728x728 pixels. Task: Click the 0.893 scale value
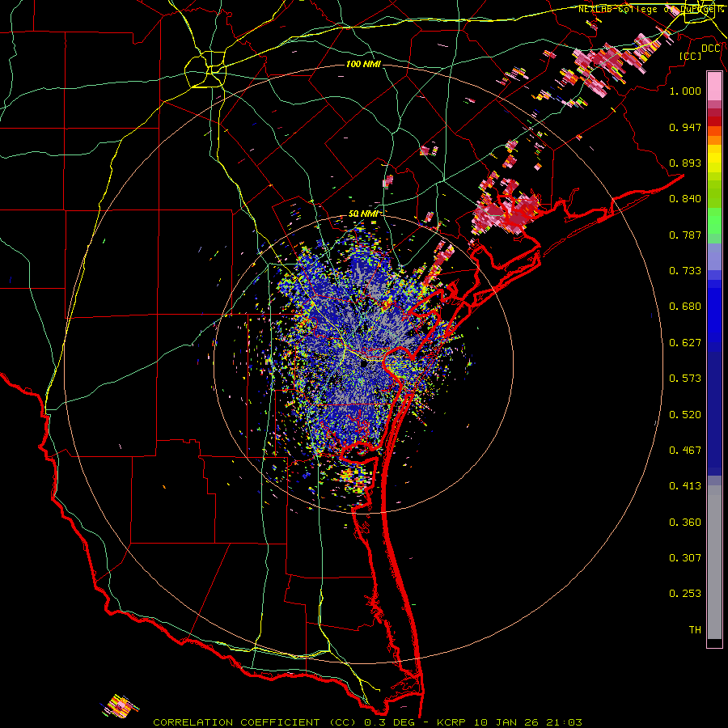coord(685,163)
